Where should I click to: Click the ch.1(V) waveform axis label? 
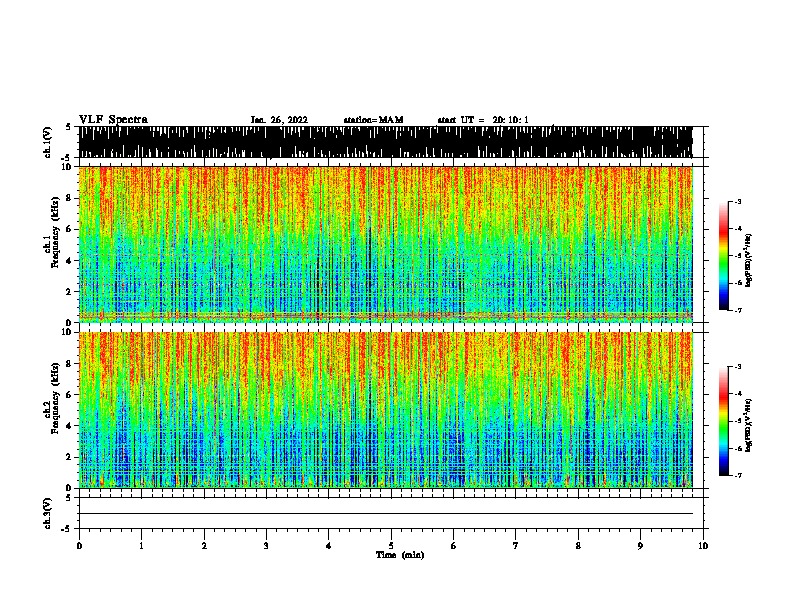(x=48, y=142)
